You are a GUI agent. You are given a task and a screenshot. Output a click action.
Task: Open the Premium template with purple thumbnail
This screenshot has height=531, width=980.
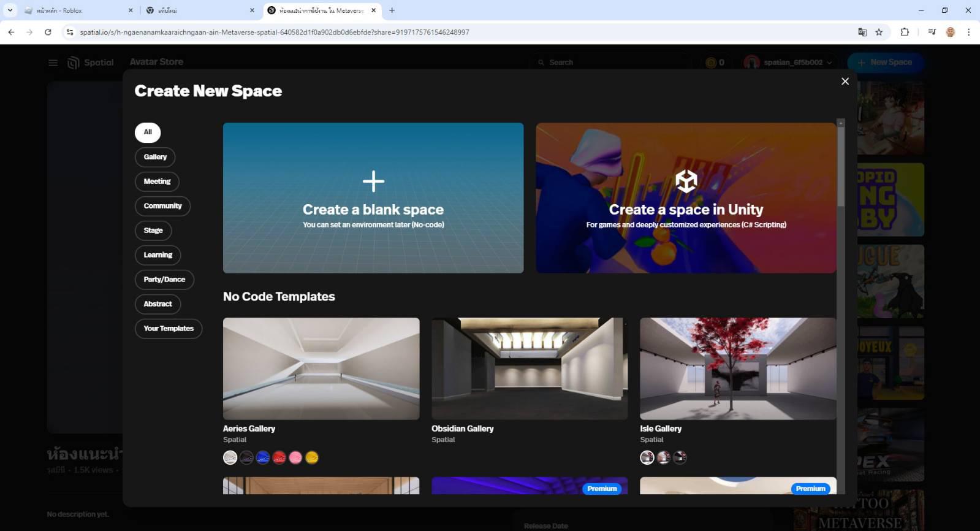(x=530, y=486)
